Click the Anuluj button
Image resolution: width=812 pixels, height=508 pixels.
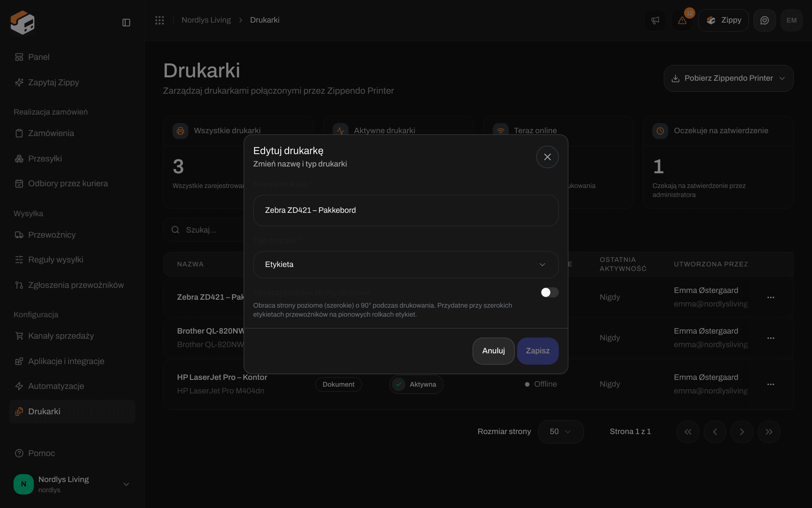pos(493,351)
